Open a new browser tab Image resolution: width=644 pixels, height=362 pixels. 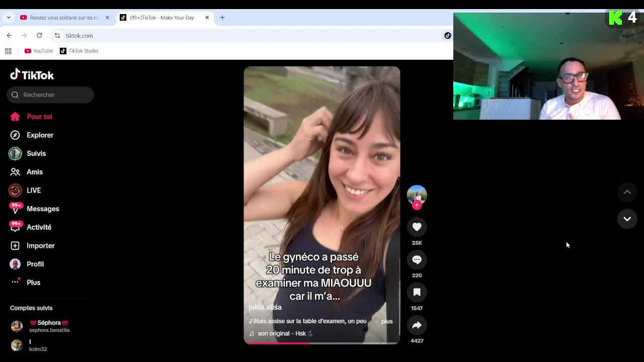[x=222, y=18]
